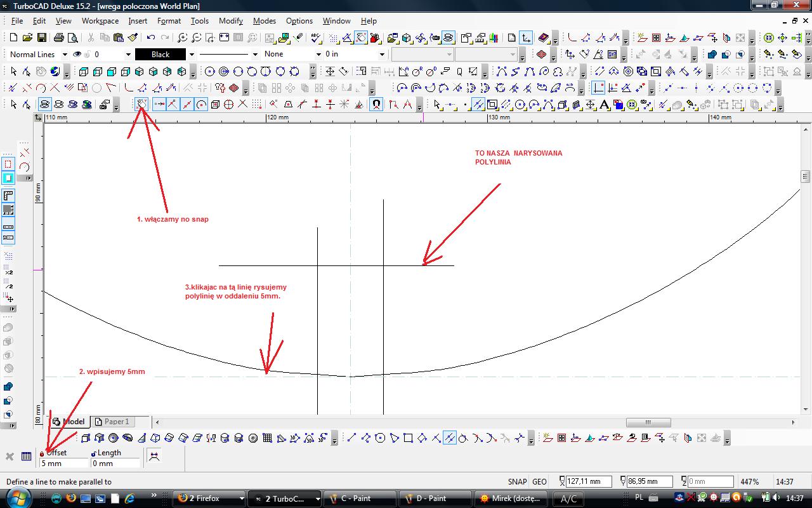This screenshot has width=812, height=508.
Task: Expand the Black pen color dropdown
Action: pos(192,55)
